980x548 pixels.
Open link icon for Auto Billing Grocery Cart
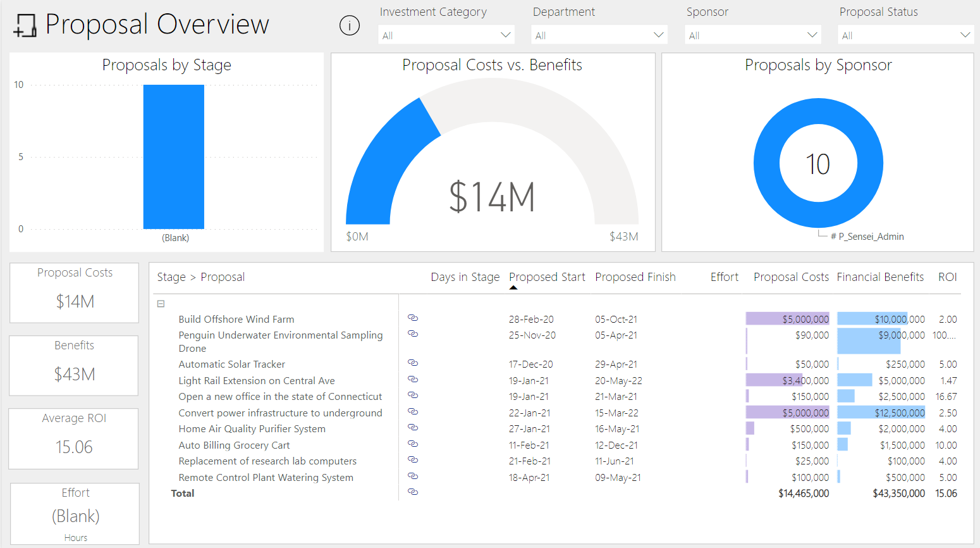(x=413, y=444)
